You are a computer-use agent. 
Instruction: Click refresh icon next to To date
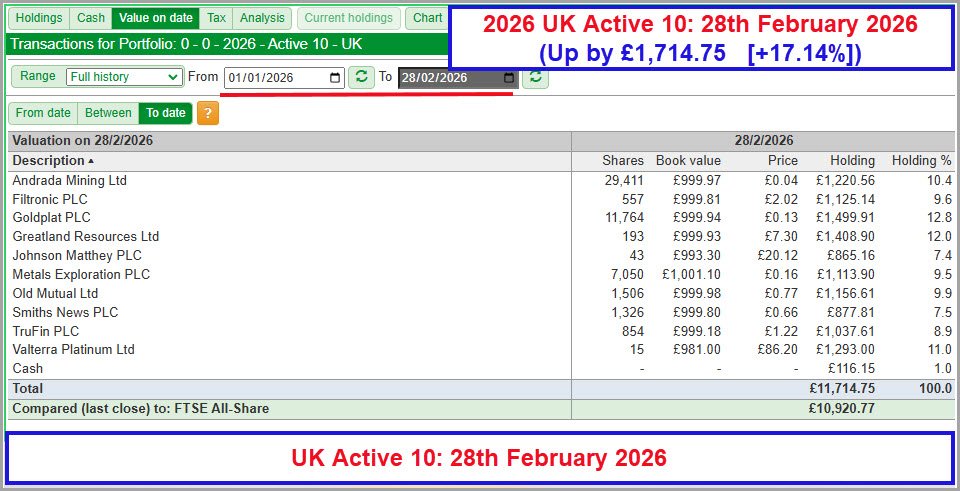[535, 77]
